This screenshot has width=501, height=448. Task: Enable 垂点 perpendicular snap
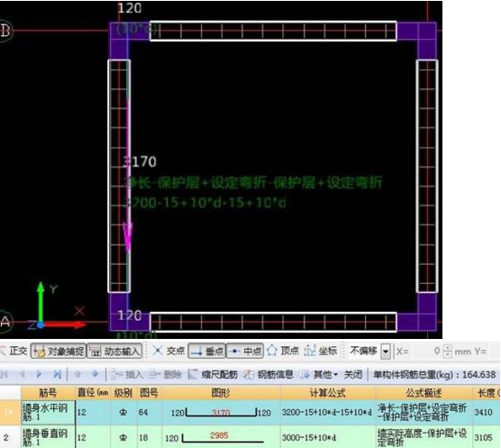point(207,352)
